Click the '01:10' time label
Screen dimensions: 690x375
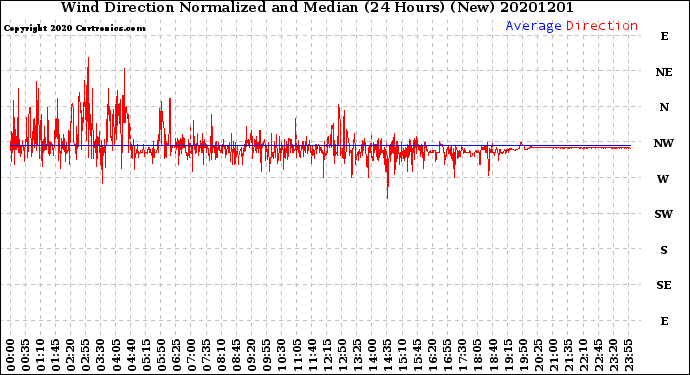pyautogui.click(x=40, y=355)
